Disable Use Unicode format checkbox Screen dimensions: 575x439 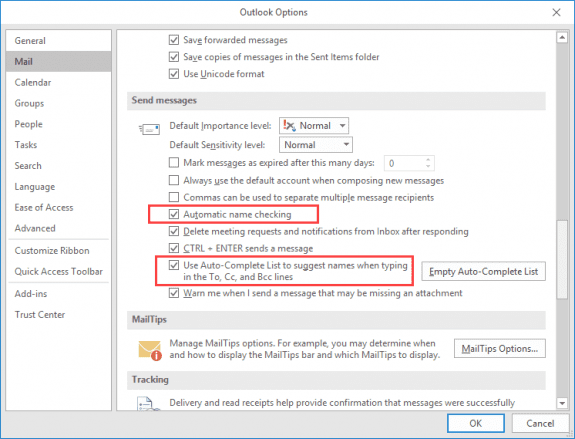pos(174,74)
